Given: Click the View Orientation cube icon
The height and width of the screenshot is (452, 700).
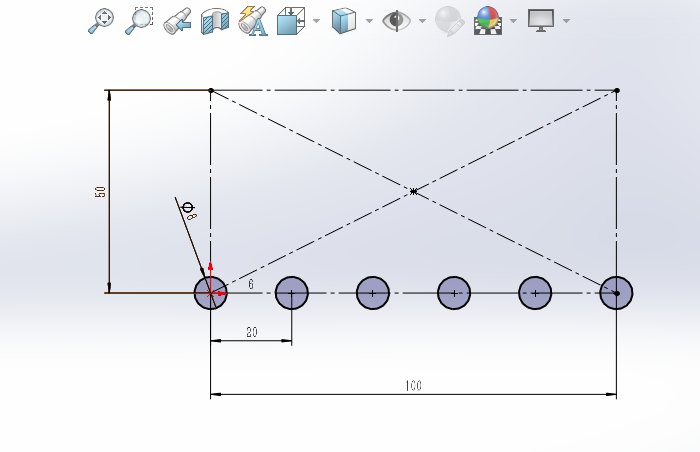Looking at the screenshot, I should 291,21.
